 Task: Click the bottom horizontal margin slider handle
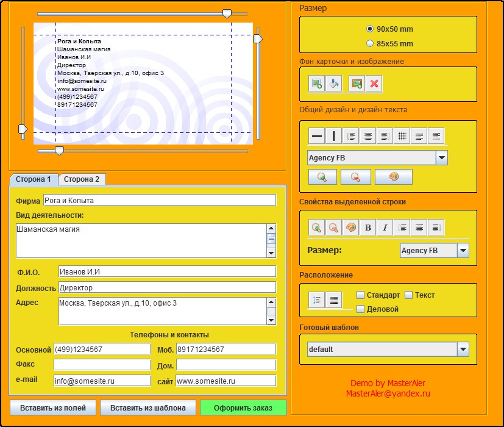(60, 151)
